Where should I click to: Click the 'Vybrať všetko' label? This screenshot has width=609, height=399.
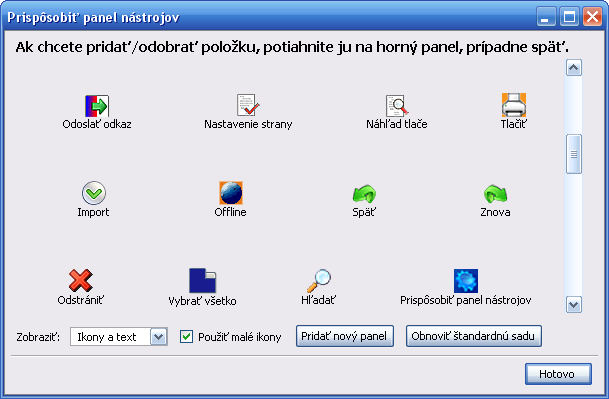click(202, 301)
